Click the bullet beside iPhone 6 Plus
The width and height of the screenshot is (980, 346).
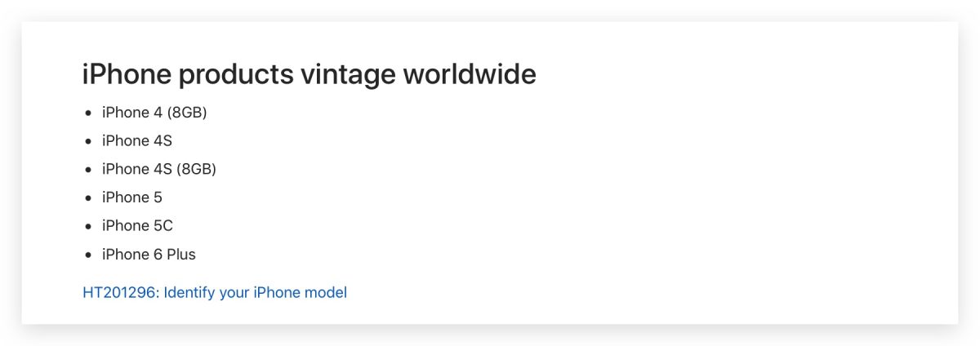88,255
